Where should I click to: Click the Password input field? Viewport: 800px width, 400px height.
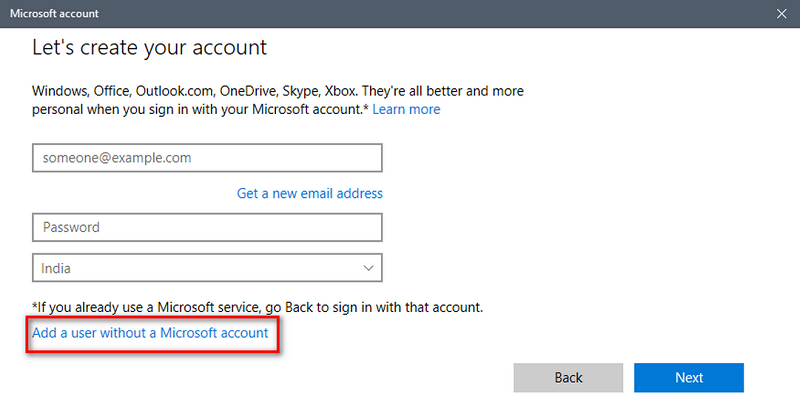tap(207, 227)
